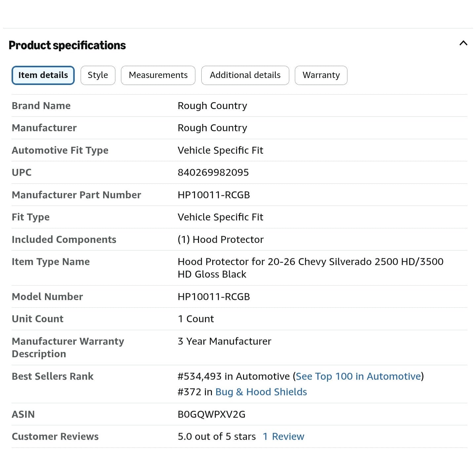Collapse the Product specifications section chevron
This screenshot has height=476, width=476.
(463, 43)
